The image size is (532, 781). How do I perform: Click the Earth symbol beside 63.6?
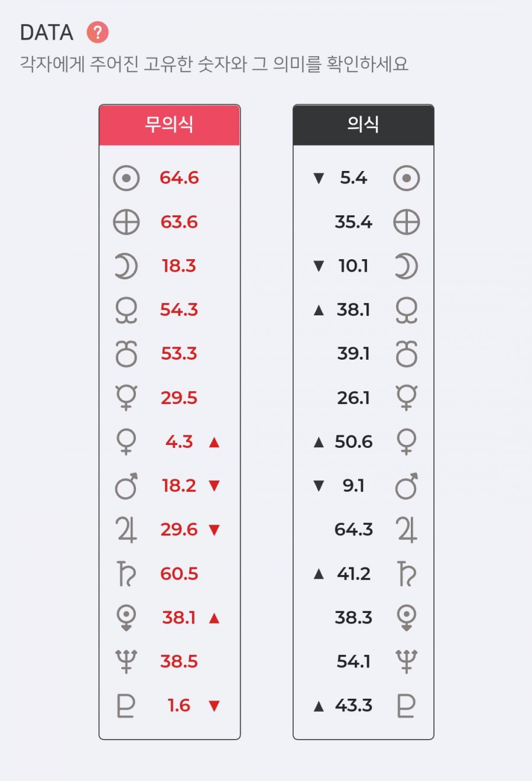[x=126, y=222]
